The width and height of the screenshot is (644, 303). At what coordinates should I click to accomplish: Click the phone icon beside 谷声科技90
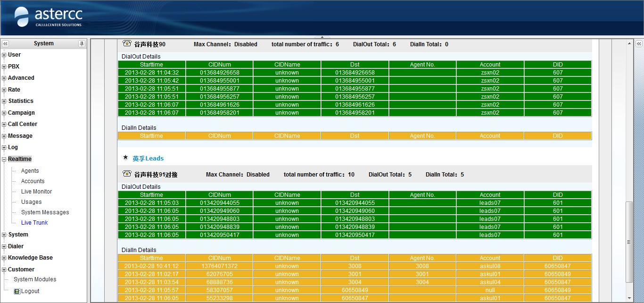point(126,43)
